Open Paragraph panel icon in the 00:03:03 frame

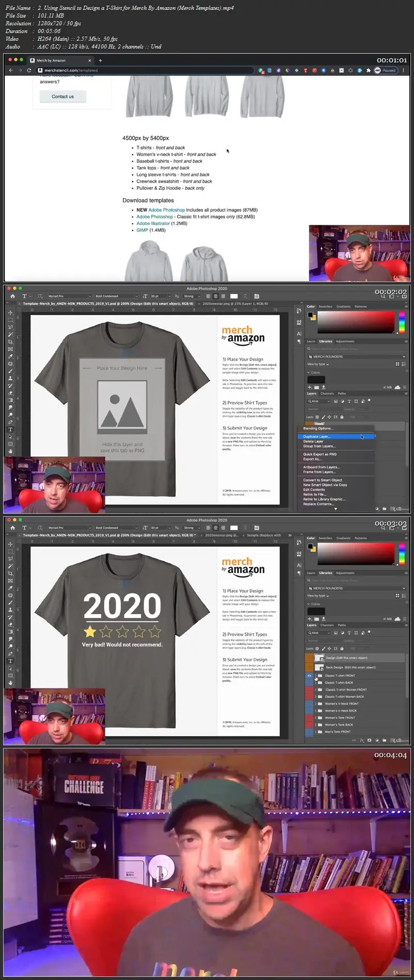click(299, 573)
